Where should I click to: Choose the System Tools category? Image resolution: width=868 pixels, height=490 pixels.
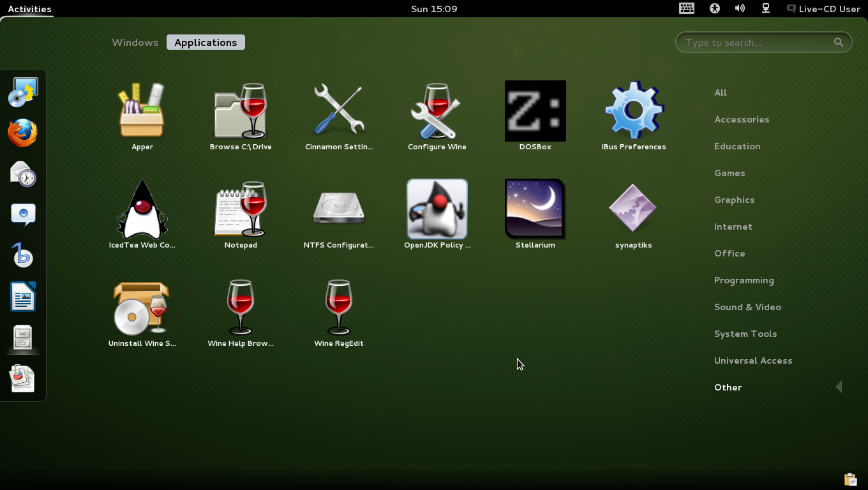pyautogui.click(x=745, y=334)
